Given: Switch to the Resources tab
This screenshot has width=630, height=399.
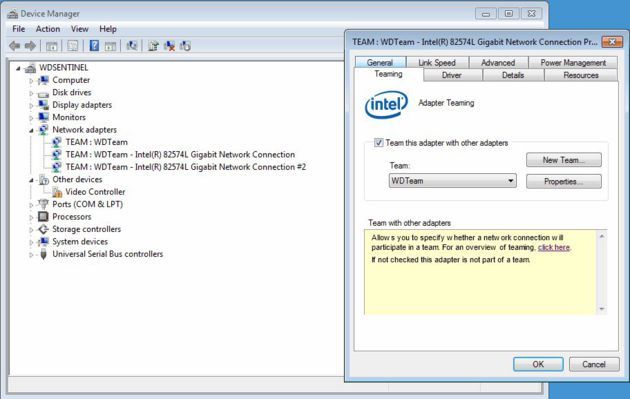Looking at the screenshot, I should click(x=581, y=75).
